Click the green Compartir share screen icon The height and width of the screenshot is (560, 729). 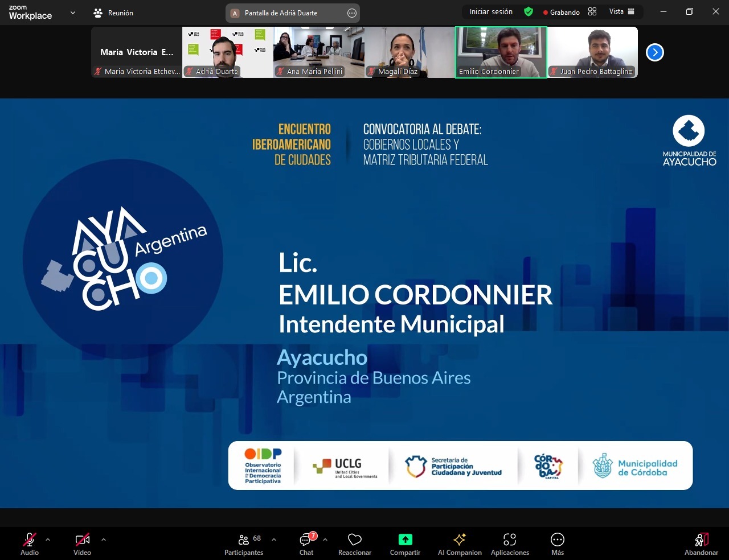[x=405, y=540]
